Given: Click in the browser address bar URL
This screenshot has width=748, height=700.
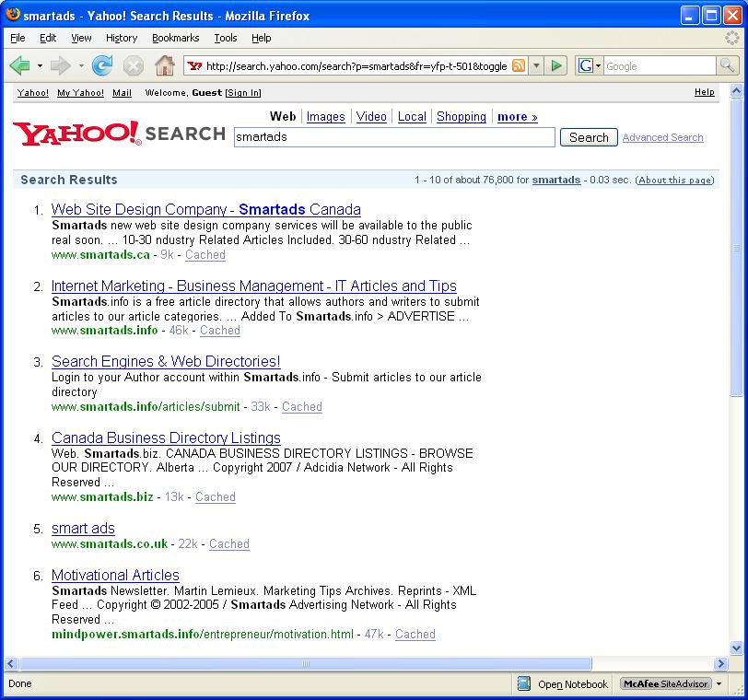Looking at the screenshot, I should point(356,65).
